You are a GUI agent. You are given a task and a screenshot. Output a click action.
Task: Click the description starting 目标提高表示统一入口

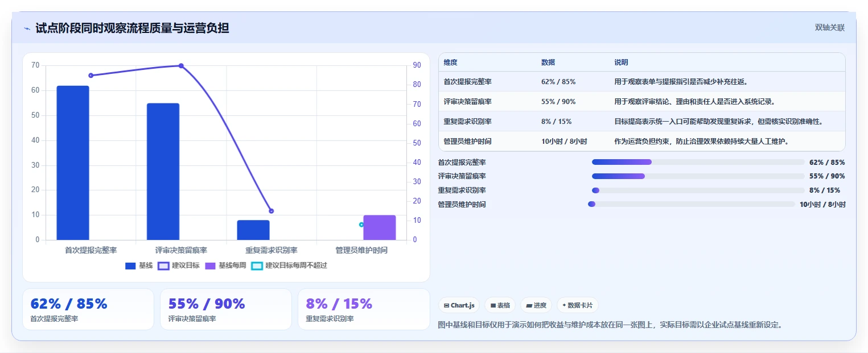coord(719,122)
